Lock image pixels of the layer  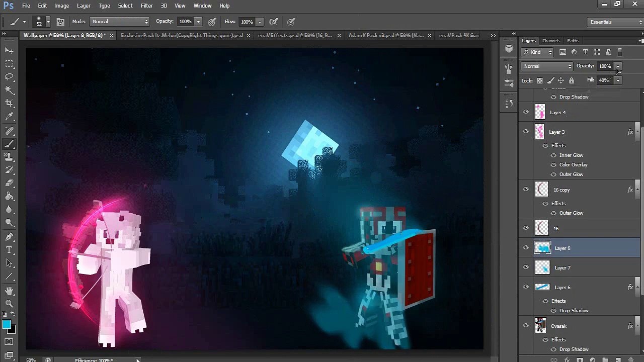click(x=550, y=80)
